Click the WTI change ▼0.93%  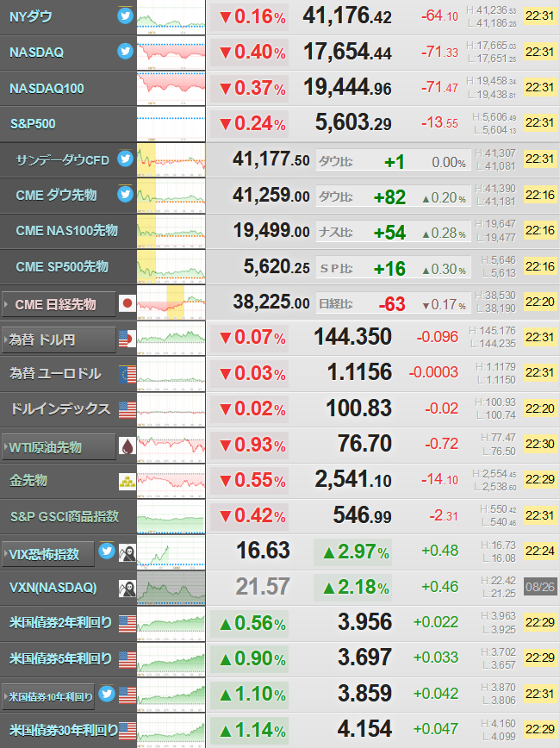click(252, 445)
